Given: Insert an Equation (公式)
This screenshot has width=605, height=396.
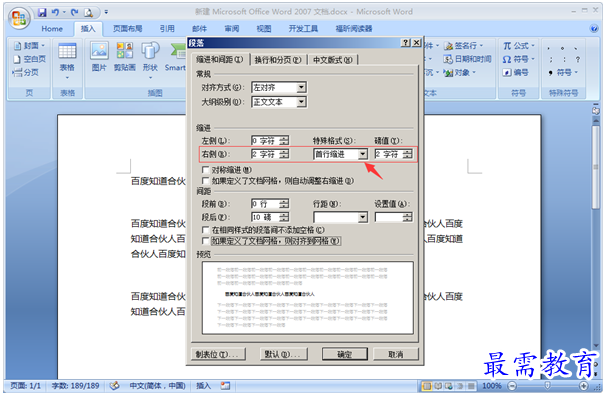Looking at the screenshot, I should pos(519,46).
